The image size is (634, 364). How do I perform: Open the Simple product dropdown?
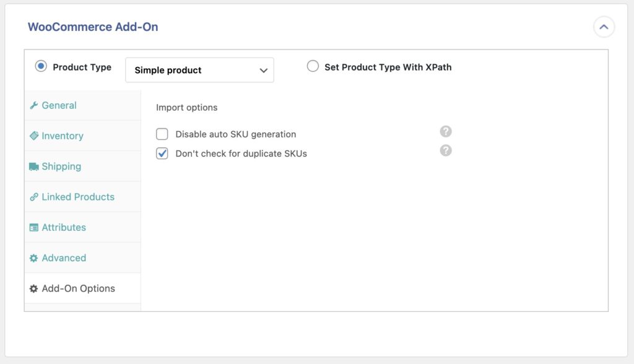click(199, 70)
